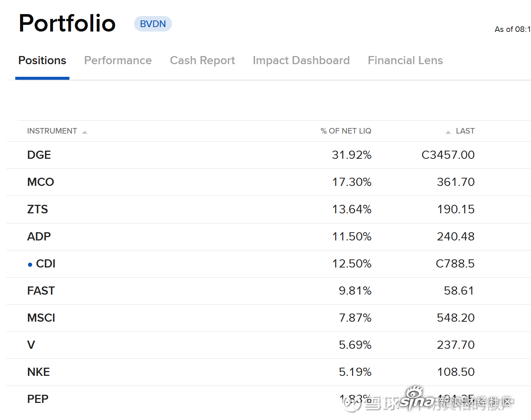
Task: Click the blue dot beside CDI
Action: pos(30,265)
